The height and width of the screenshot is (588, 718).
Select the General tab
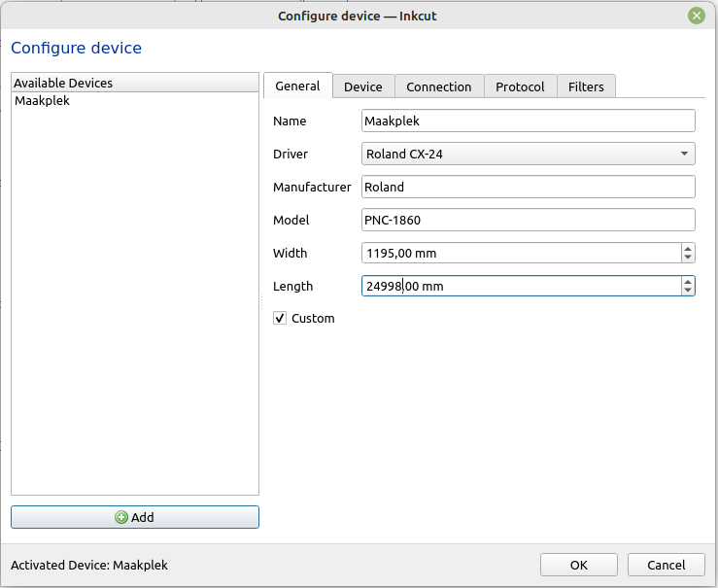tap(297, 86)
